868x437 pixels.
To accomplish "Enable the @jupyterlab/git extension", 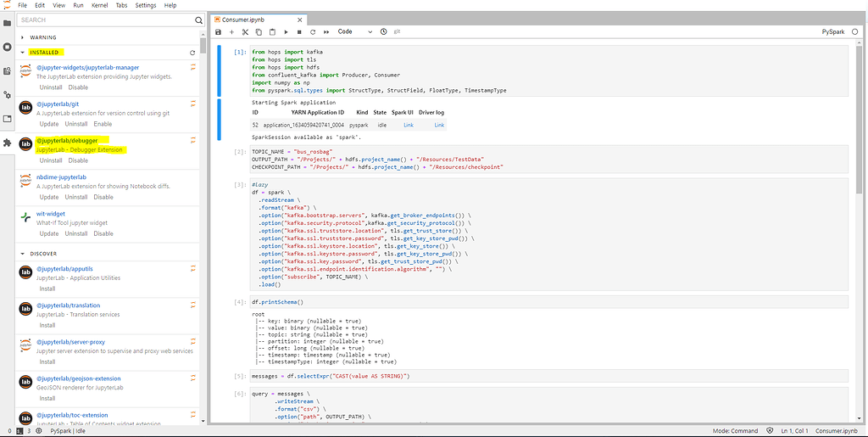I will click(103, 124).
